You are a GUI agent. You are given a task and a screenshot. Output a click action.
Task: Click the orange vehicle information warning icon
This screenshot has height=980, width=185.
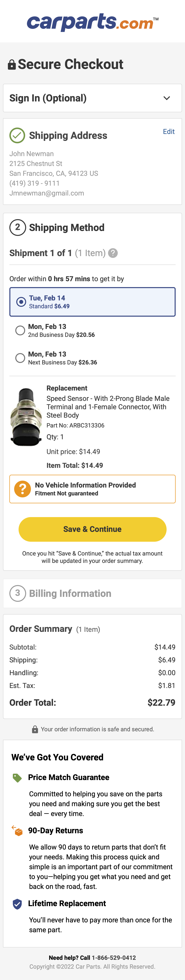click(23, 489)
